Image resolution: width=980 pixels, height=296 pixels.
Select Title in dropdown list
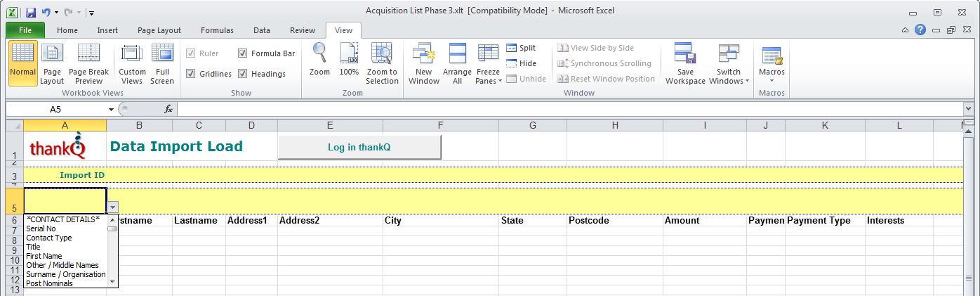pos(65,247)
